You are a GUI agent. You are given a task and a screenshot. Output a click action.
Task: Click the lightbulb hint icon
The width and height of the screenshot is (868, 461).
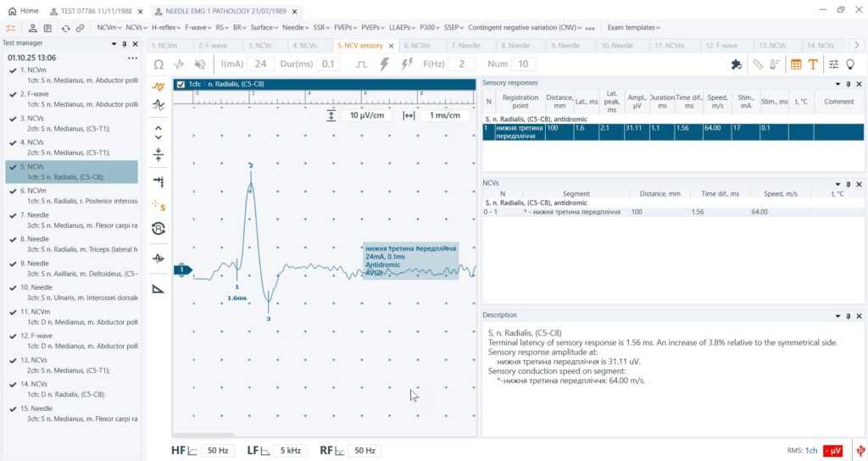[x=851, y=64]
